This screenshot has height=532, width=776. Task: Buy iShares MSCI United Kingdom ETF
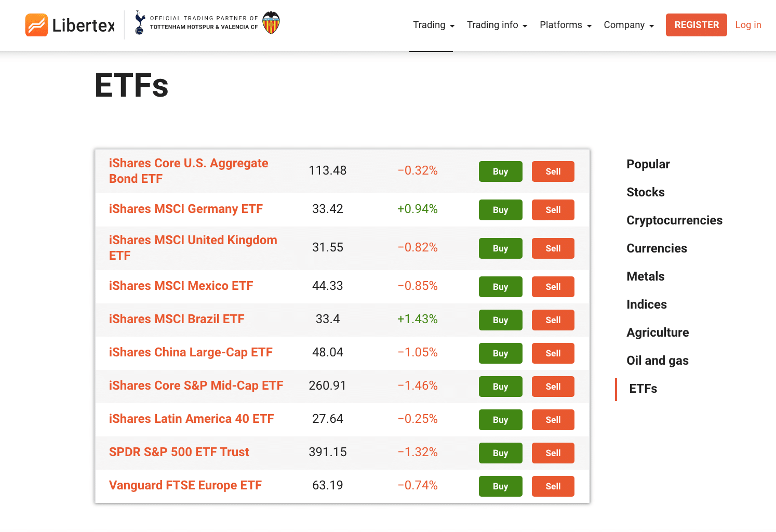point(500,248)
